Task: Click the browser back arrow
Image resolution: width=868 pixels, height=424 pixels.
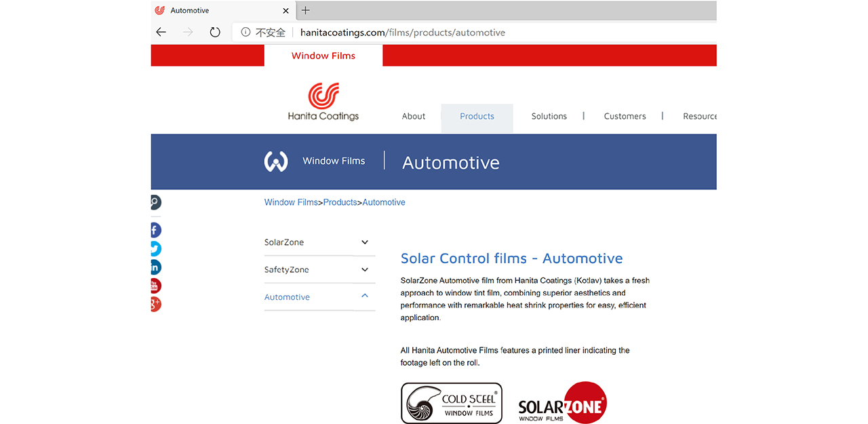Action: point(161,33)
